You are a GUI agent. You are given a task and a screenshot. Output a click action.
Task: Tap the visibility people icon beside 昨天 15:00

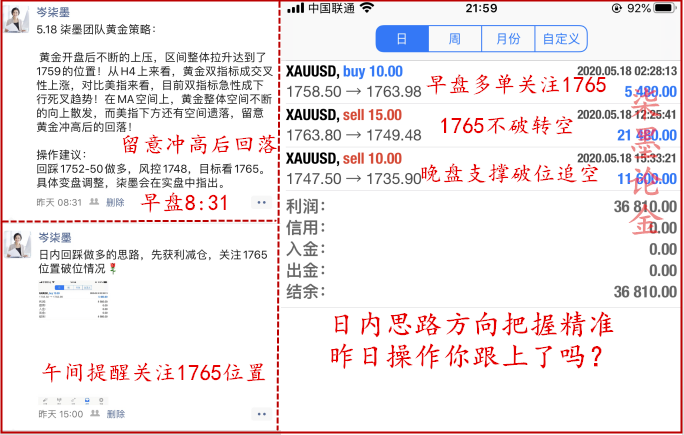coord(95,414)
